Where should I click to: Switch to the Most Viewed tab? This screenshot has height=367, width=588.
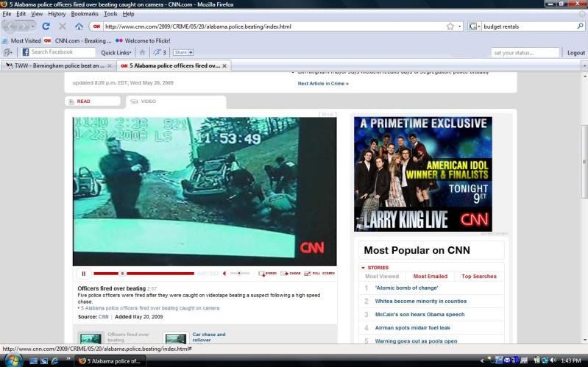coord(382,277)
